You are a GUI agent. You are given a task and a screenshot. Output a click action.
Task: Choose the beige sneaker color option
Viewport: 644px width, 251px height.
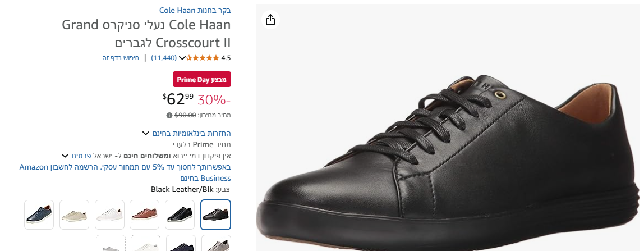[x=75, y=215]
